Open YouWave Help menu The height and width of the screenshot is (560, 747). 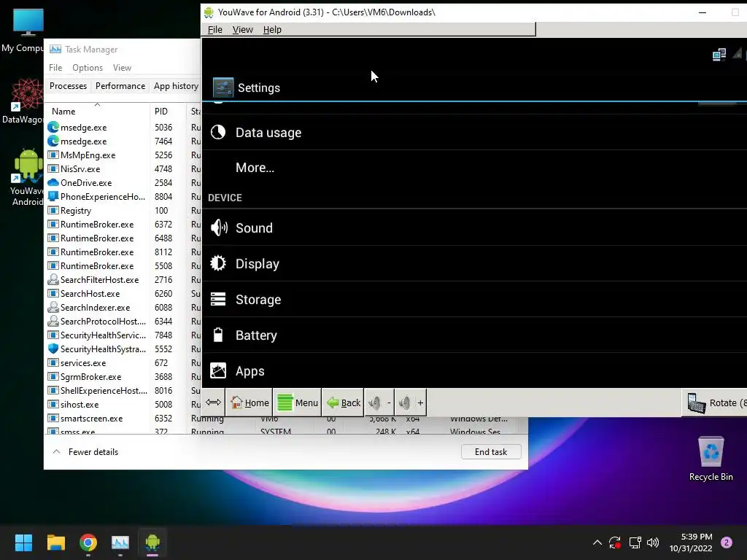click(272, 29)
